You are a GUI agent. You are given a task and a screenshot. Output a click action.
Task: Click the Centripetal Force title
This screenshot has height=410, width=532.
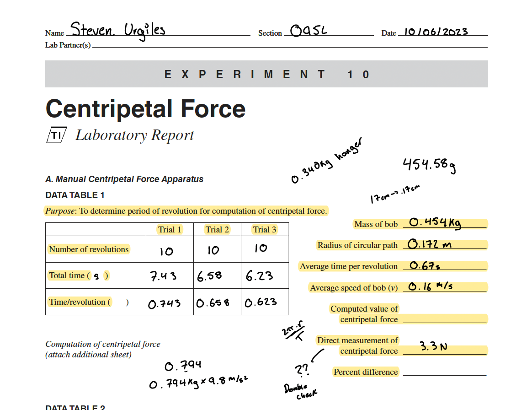coord(145,109)
